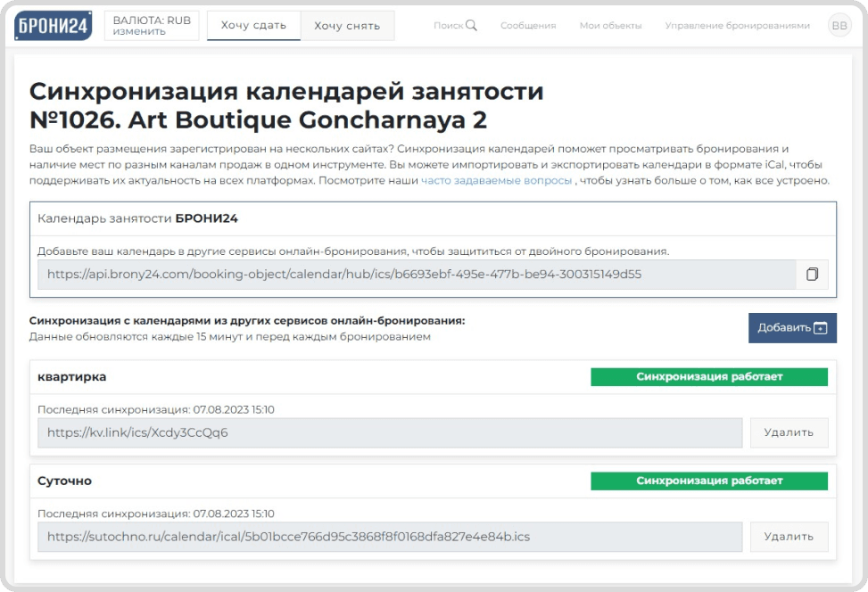Click the Календарь занятости БРОНИ24 header
Viewport: 868px width, 592px height.
(138, 218)
